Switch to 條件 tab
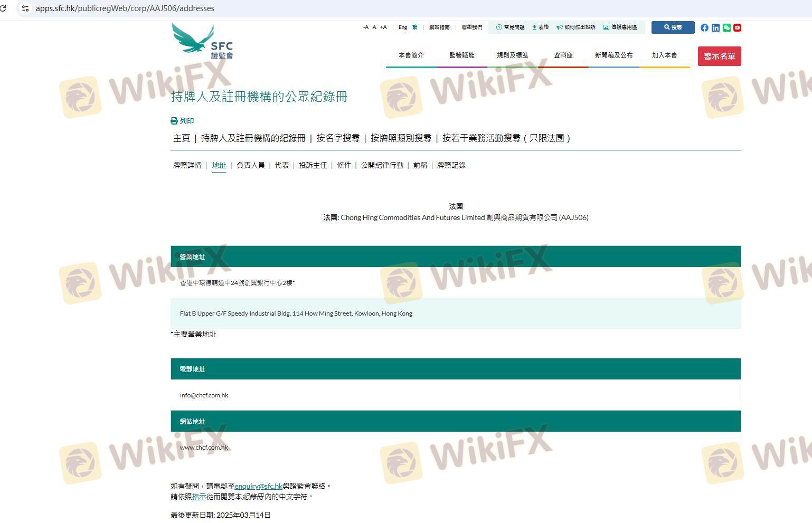Viewport: 812px width, 523px height. point(344,165)
